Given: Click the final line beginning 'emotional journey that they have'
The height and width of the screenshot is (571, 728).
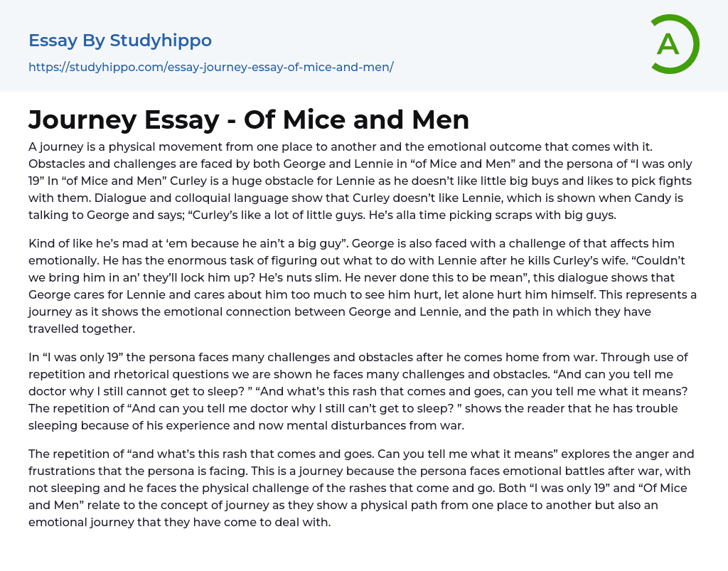Looking at the screenshot, I should (x=180, y=522).
